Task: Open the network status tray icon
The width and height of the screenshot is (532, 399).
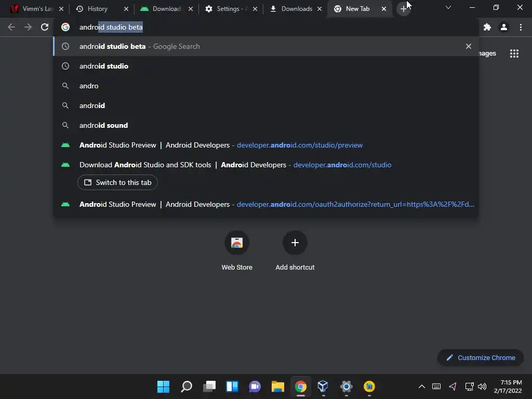Action: pyautogui.click(x=469, y=387)
